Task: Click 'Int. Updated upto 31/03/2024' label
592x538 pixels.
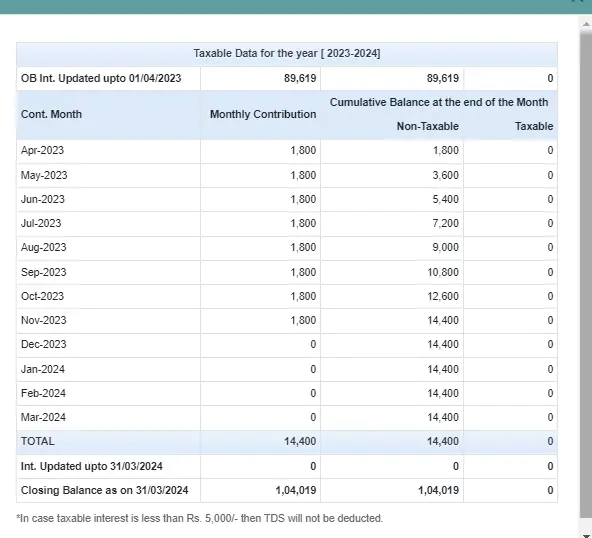Action: [92, 466]
